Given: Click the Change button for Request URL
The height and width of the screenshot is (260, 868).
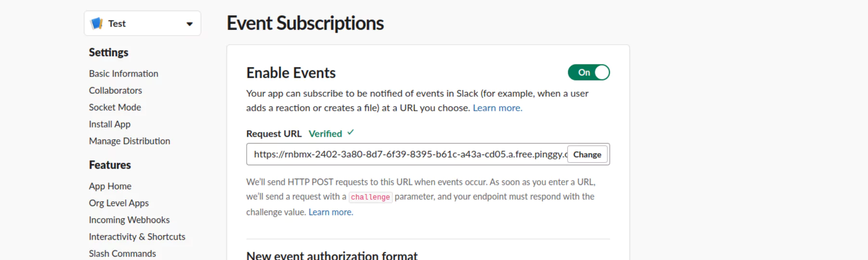Looking at the screenshot, I should 587,155.
